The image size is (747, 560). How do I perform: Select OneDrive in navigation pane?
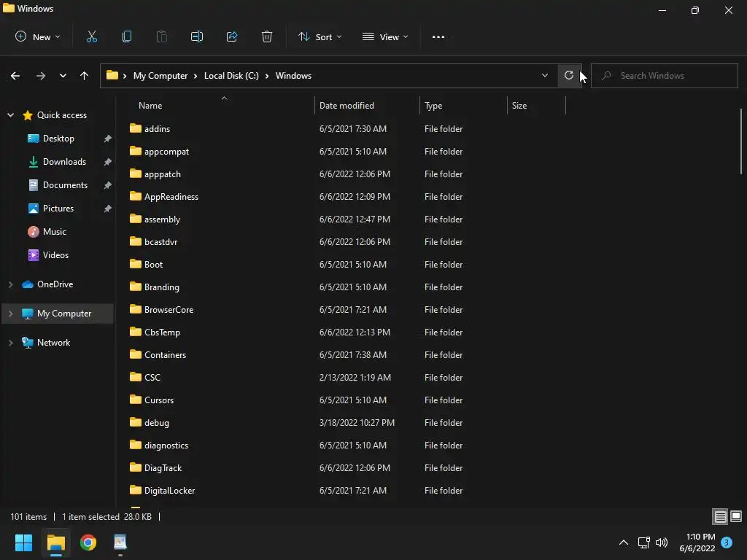55,284
